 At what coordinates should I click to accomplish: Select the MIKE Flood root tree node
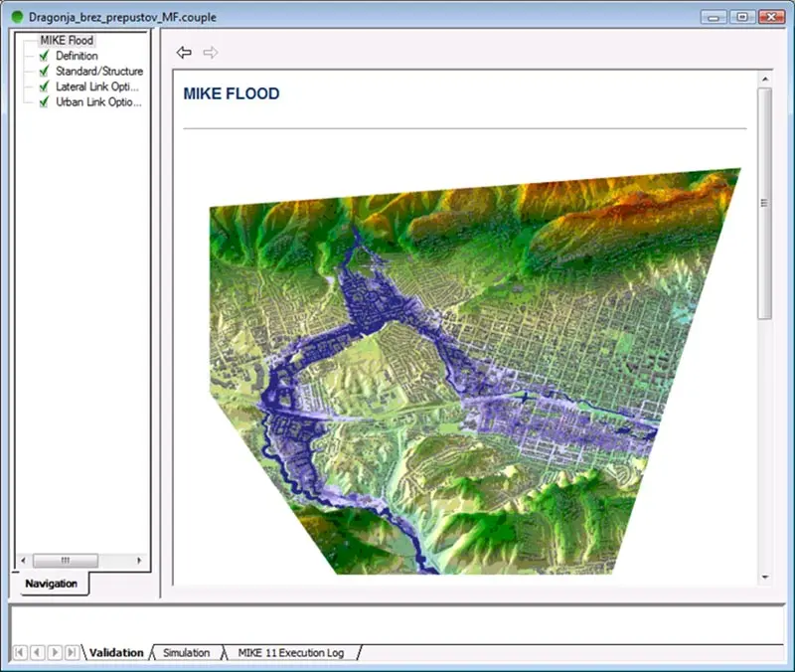click(67, 40)
